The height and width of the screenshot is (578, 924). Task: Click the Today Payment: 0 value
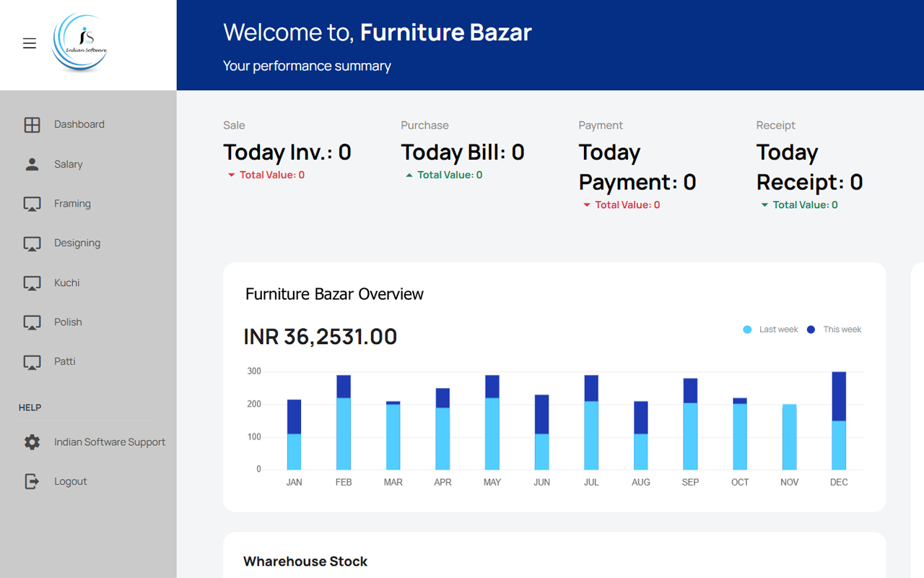[637, 167]
